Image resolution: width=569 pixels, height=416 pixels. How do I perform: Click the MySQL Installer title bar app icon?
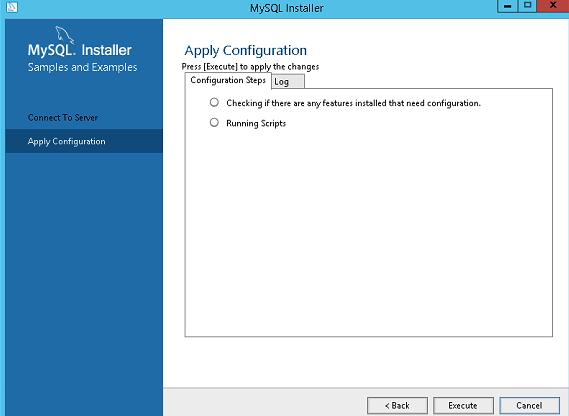(x=12, y=7)
